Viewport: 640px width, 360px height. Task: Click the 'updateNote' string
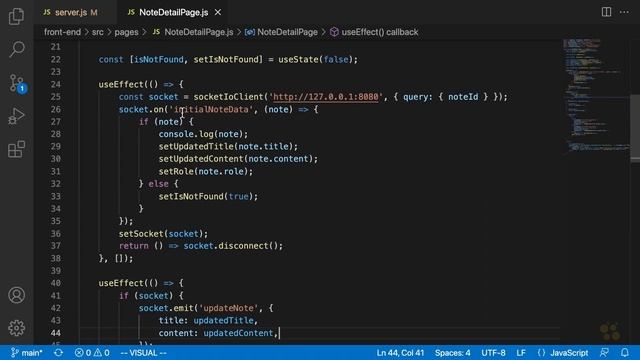[229, 308]
